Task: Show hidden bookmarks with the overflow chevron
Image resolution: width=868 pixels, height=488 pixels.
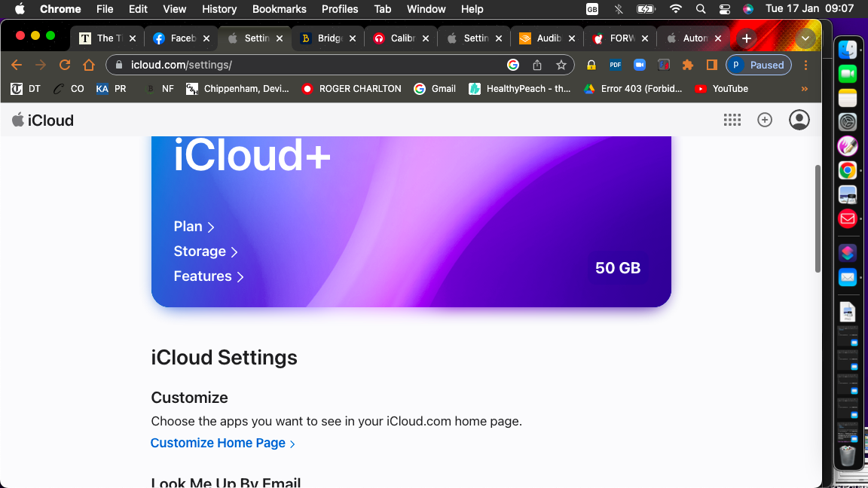Action: [x=805, y=89]
